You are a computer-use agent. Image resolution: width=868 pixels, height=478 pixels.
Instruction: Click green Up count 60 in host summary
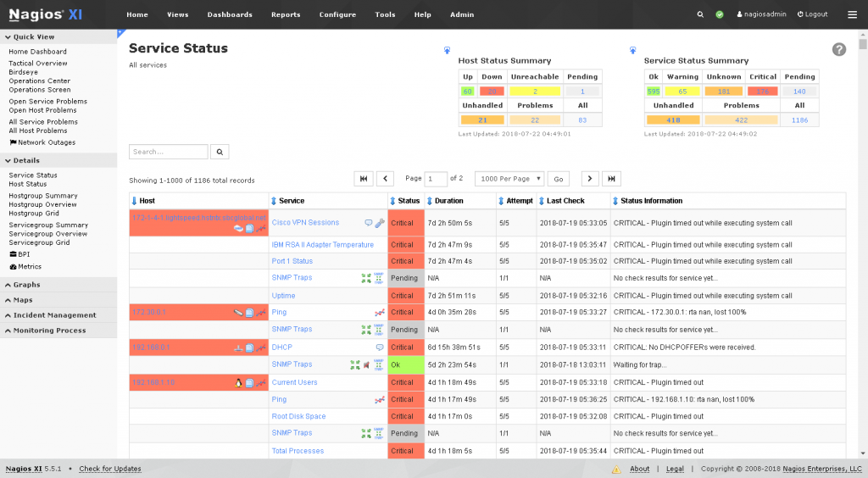pyautogui.click(x=468, y=92)
